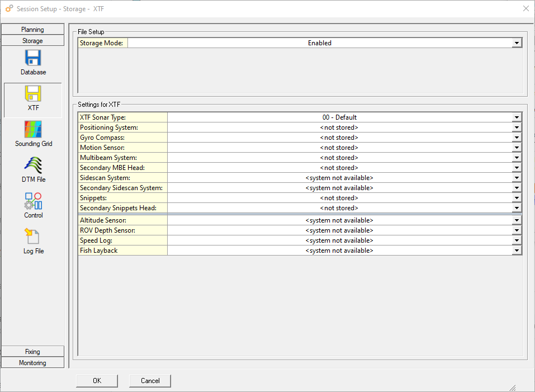The image size is (535, 392).
Task: Select the Log File icon
Action: pyautogui.click(x=33, y=238)
